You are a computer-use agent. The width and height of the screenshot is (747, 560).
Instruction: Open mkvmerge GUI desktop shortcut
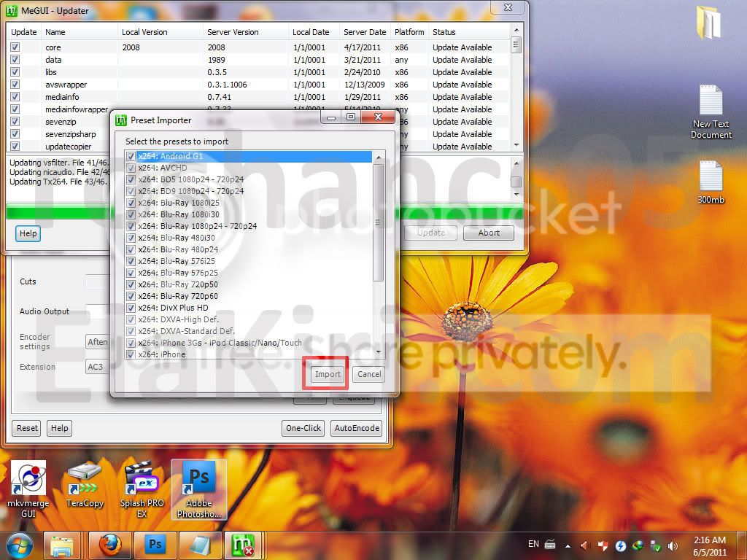pyautogui.click(x=28, y=489)
